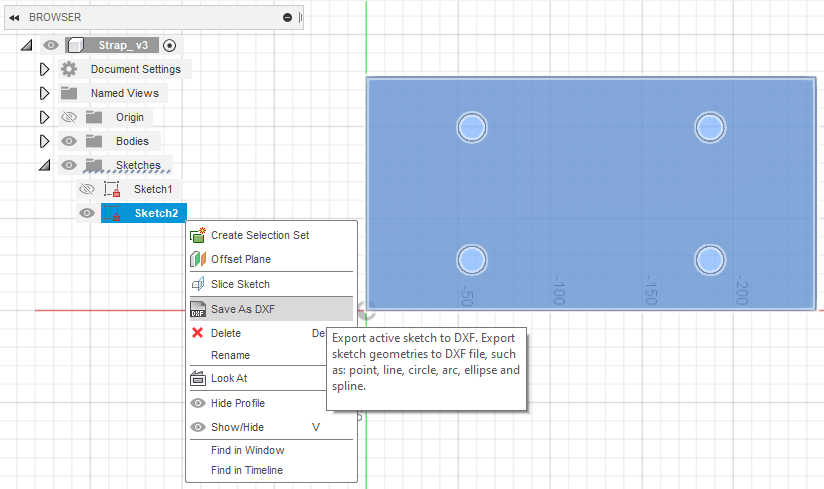Collapse the Sketches folder
This screenshot has width=824, height=489.
43,165
